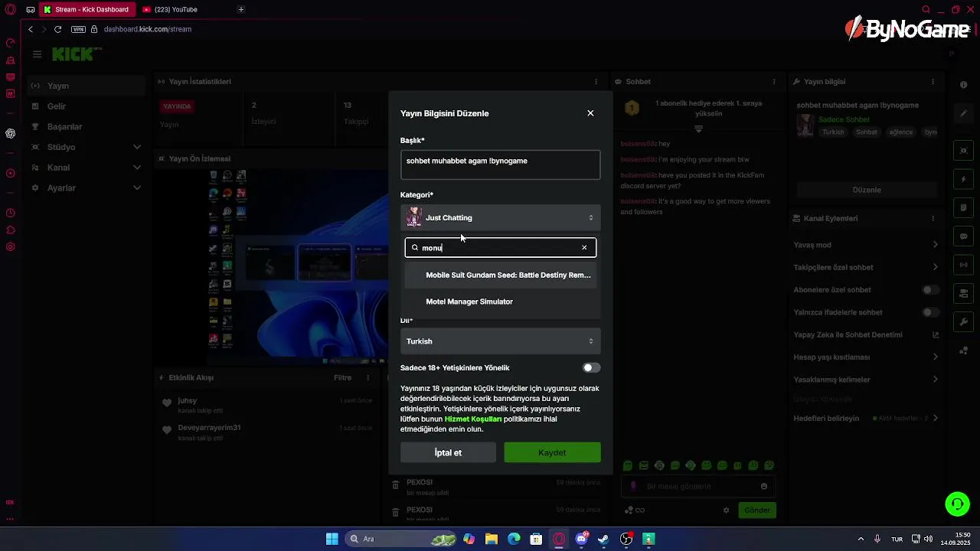The width and height of the screenshot is (980, 551).
Task: Toggle Abonelere özel sohbet switch
Action: click(930, 290)
